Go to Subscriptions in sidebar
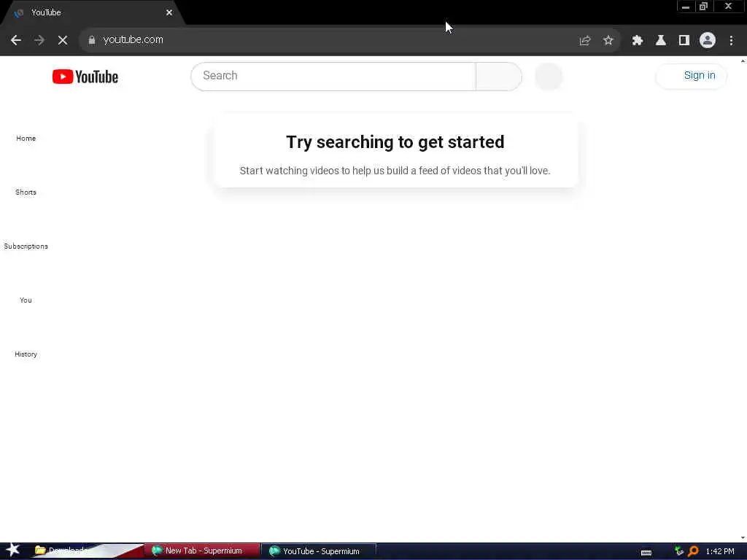 pos(26,246)
